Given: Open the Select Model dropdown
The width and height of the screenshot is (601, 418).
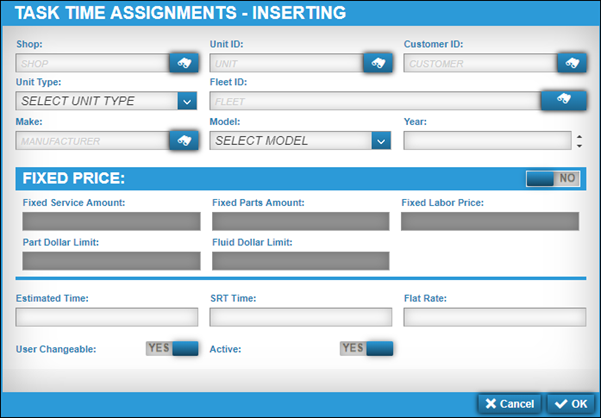Looking at the screenshot, I should [x=379, y=140].
